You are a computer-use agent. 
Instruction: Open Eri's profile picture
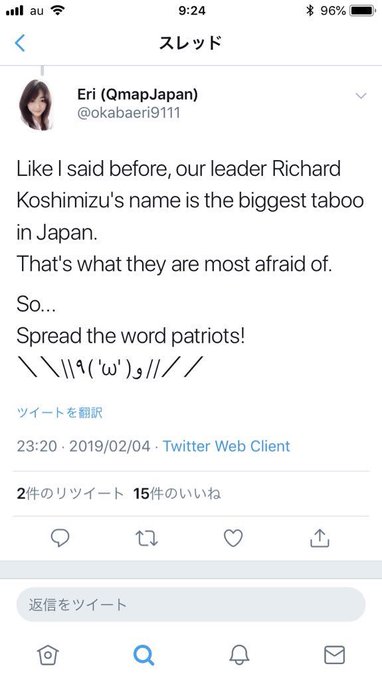tap(36, 105)
